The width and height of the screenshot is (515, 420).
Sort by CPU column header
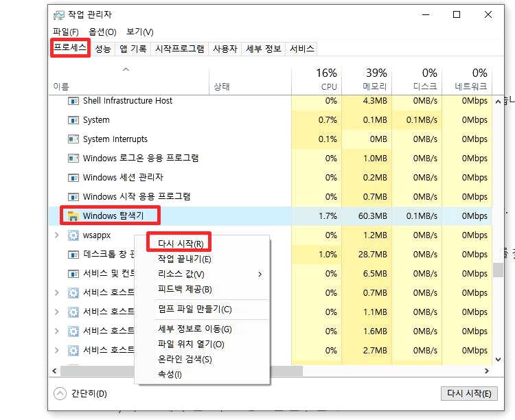tap(317, 81)
